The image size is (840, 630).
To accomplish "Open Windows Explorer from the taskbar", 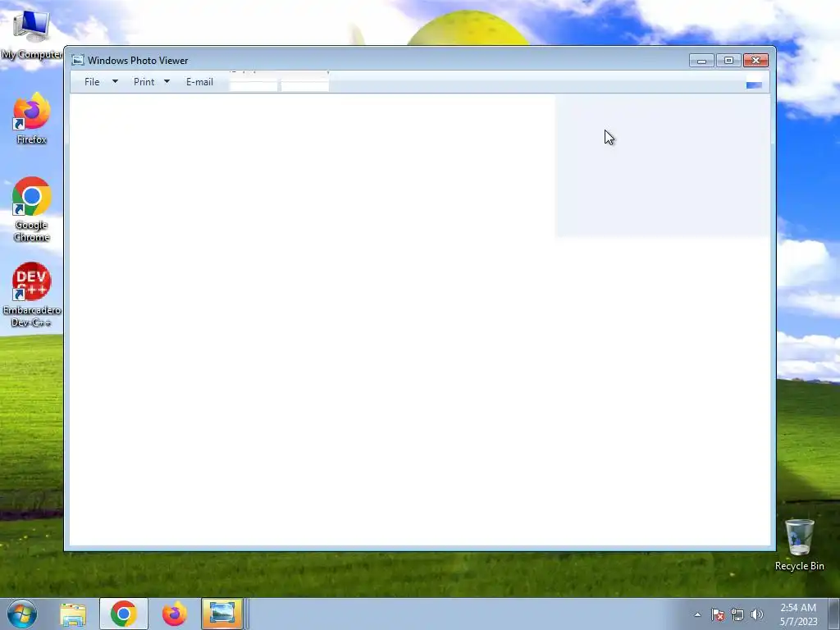I will coord(73,614).
